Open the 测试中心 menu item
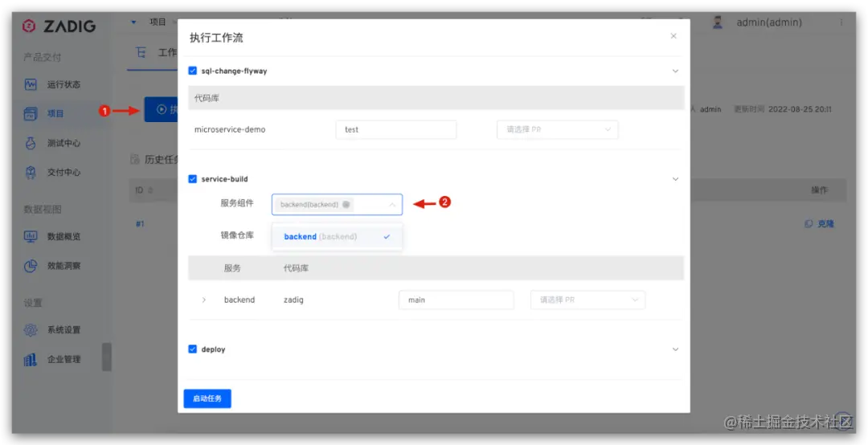 pyautogui.click(x=63, y=143)
